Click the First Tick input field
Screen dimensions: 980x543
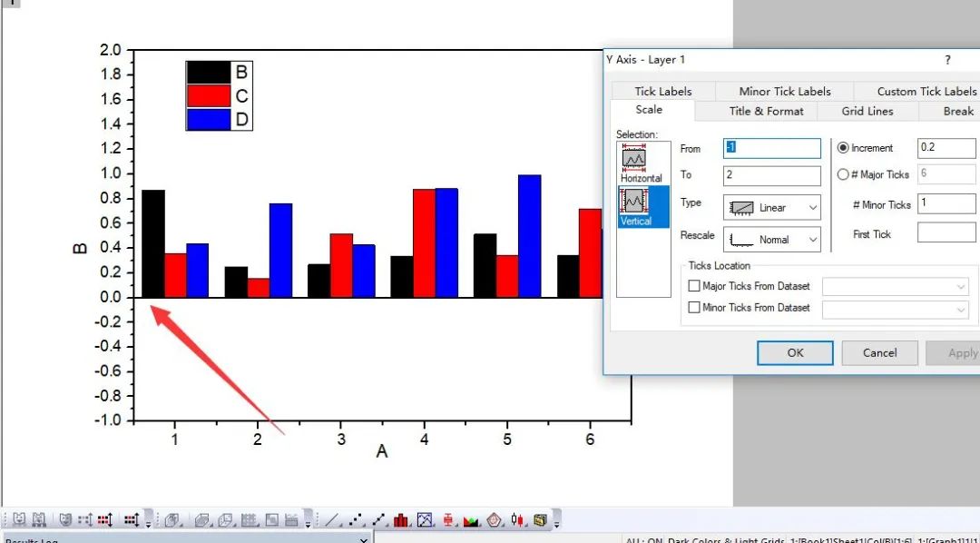[x=946, y=232]
